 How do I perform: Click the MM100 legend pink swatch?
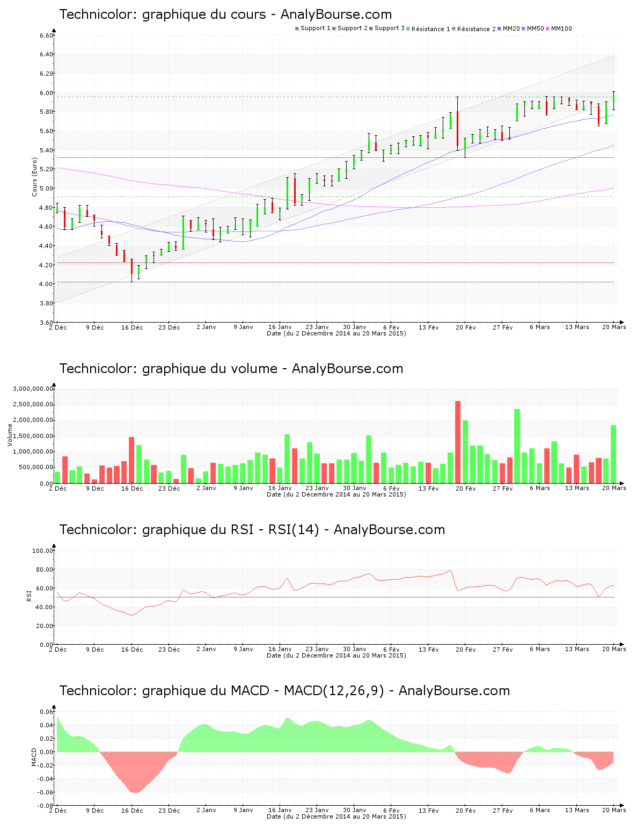548,28
